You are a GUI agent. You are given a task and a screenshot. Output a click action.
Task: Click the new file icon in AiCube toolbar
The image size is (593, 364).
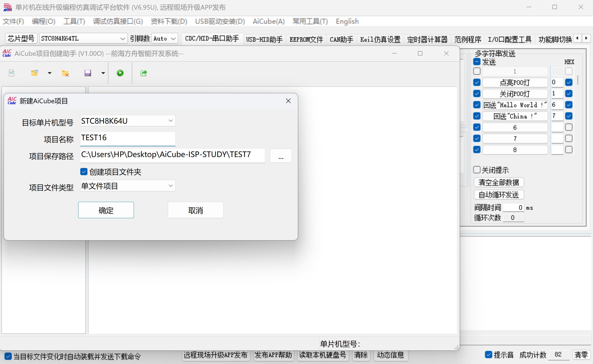[x=11, y=73]
